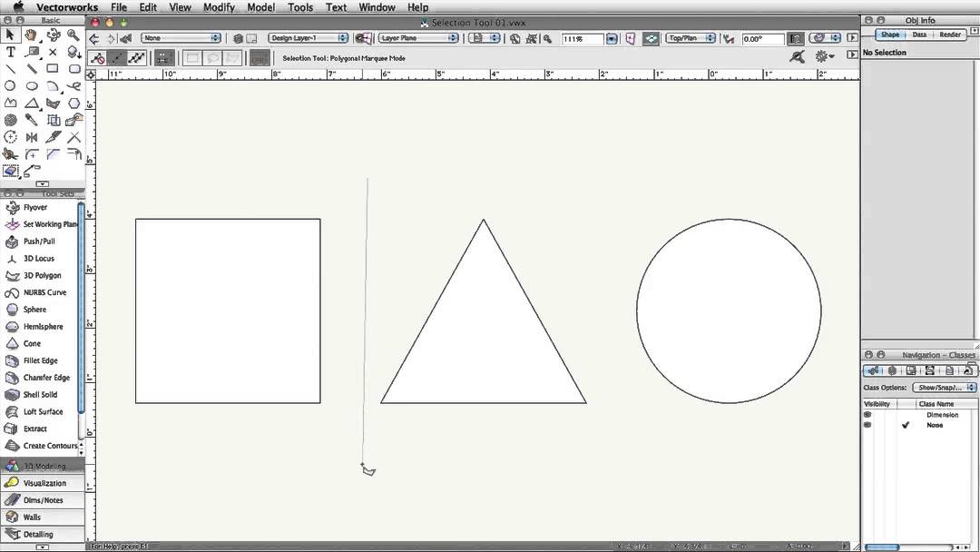Viewport: 980px width, 552px height.
Task: Select the Text tool
Action: coord(10,52)
